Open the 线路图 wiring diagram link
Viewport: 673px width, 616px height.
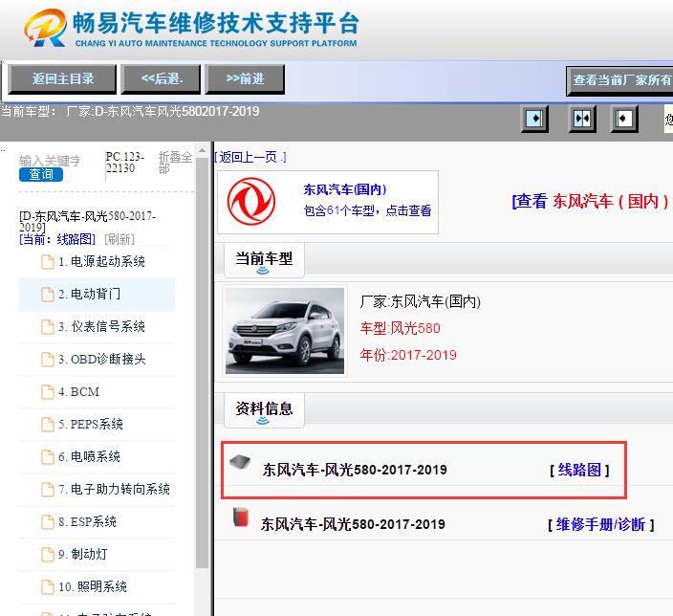click(579, 470)
